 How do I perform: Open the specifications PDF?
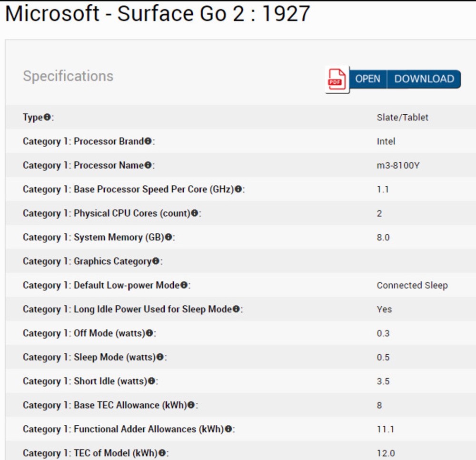tap(367, 79)
